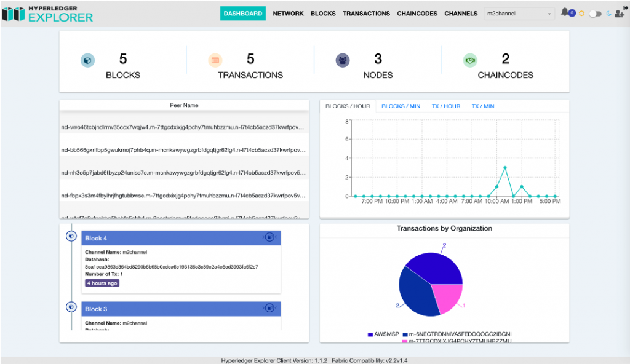
Task: Click the 'Transactions by Organization' title
Action: tap(444, 228)
